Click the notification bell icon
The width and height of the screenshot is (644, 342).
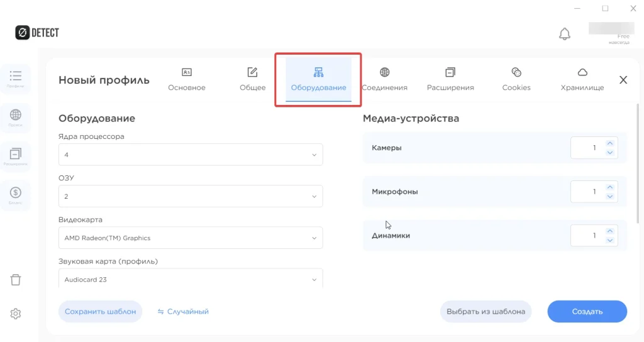point(565,34)
